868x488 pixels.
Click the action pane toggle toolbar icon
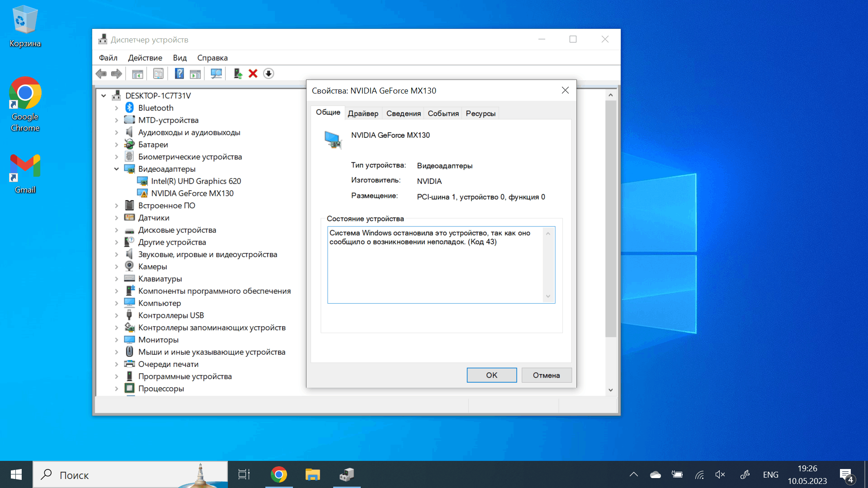click(x=195, y=74)
